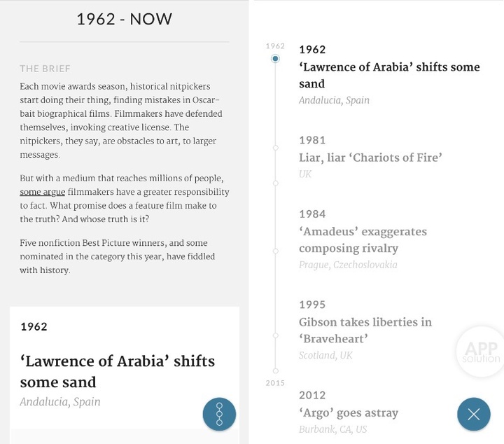Viewport: 504px width, 444px height.
Task: Click Prague, Czechoslovakia location text
Action: pos(348,265)
